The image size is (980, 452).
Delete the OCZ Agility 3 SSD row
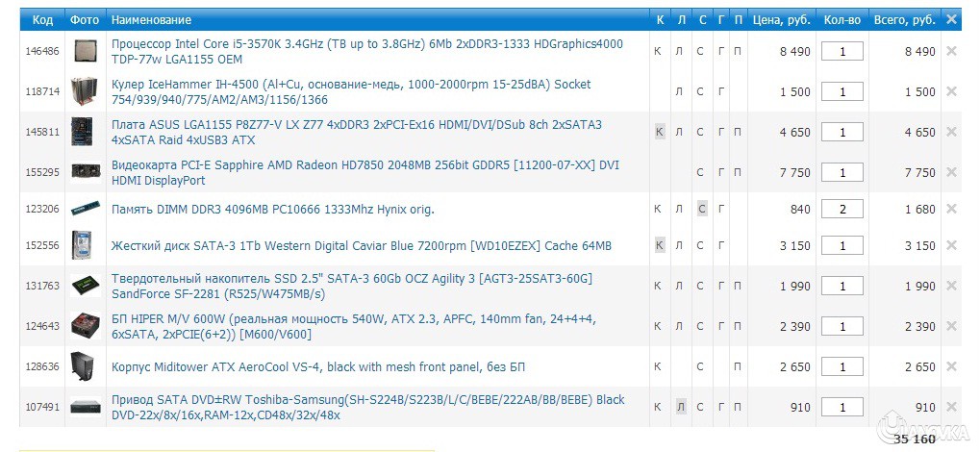(951, 286)
